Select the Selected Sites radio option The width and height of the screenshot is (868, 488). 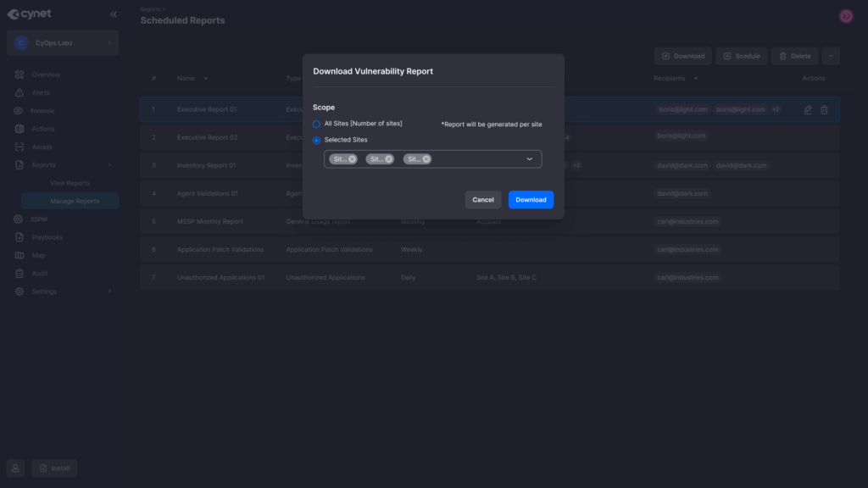tap(317, 140)
